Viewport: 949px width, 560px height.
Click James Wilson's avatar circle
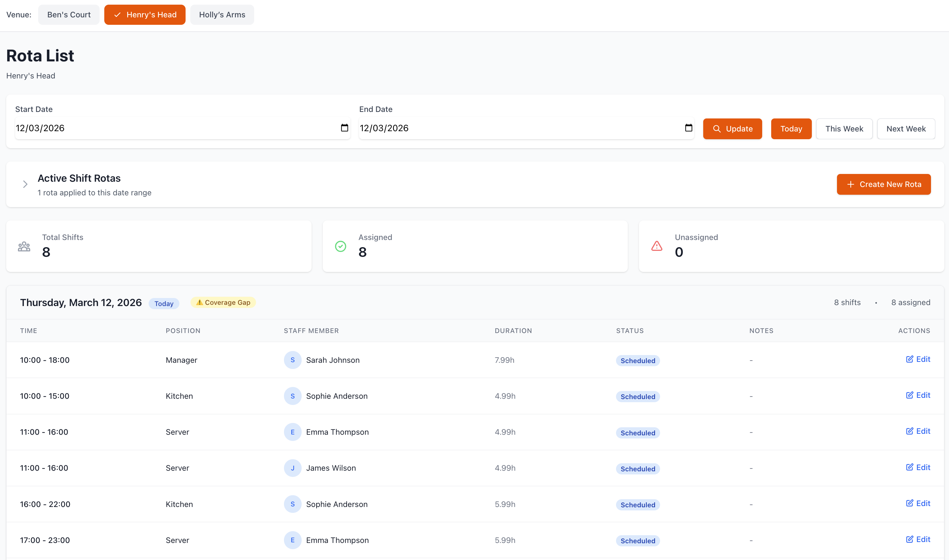coord(292,468)
